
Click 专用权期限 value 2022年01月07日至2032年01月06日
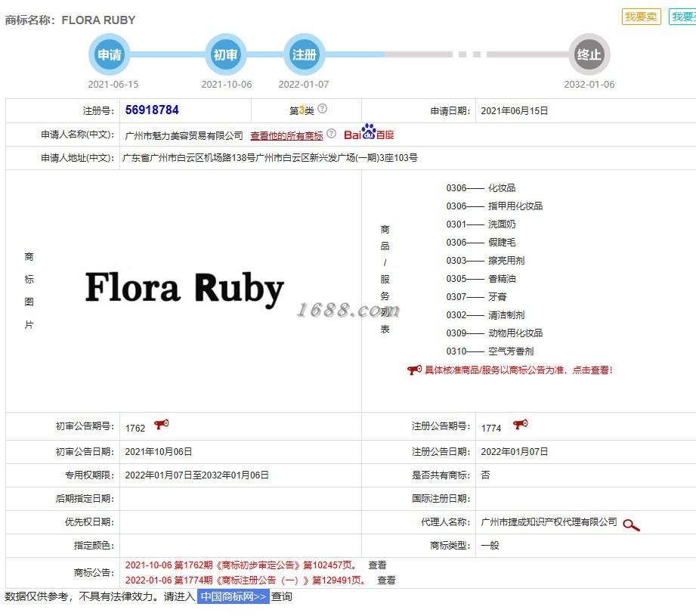click(x=196, y=475)
